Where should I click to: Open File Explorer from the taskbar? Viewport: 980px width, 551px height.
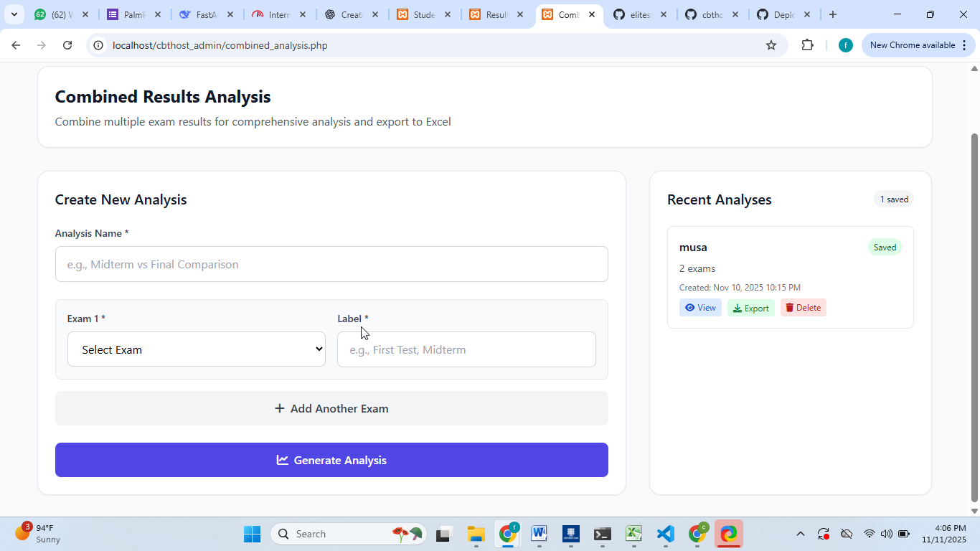pos(476,534)
